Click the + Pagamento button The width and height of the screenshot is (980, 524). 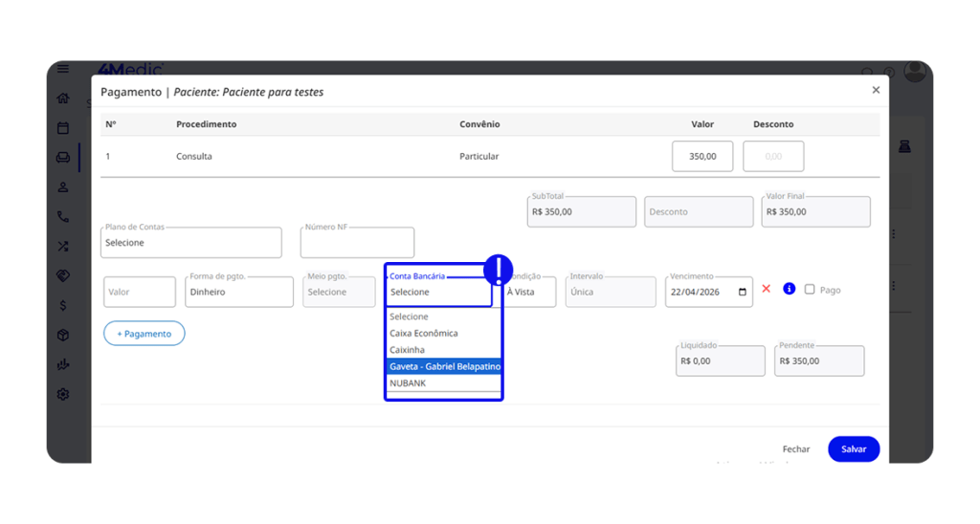point(145,334)
